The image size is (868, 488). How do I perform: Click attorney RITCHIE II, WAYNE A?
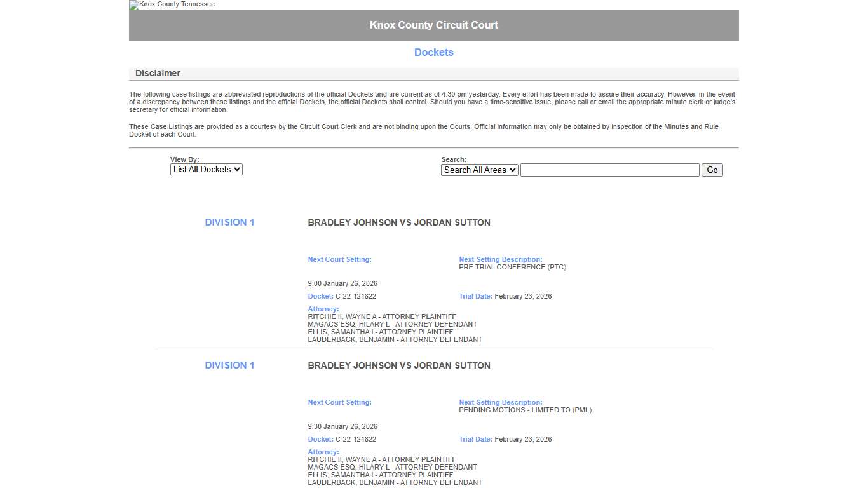pyautogui.click(x=381, y=316)
